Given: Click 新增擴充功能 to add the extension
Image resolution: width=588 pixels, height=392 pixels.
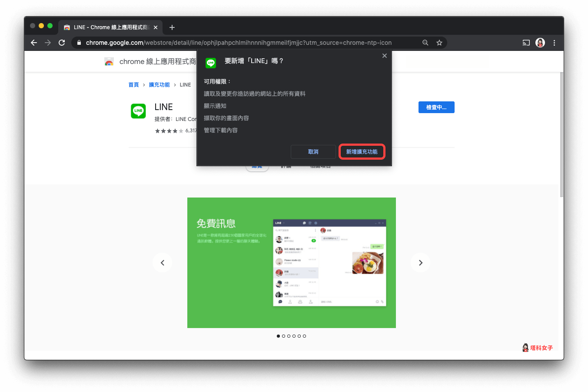Looking at the screenshot, I should pyautogui.click(x=362, y=151).
